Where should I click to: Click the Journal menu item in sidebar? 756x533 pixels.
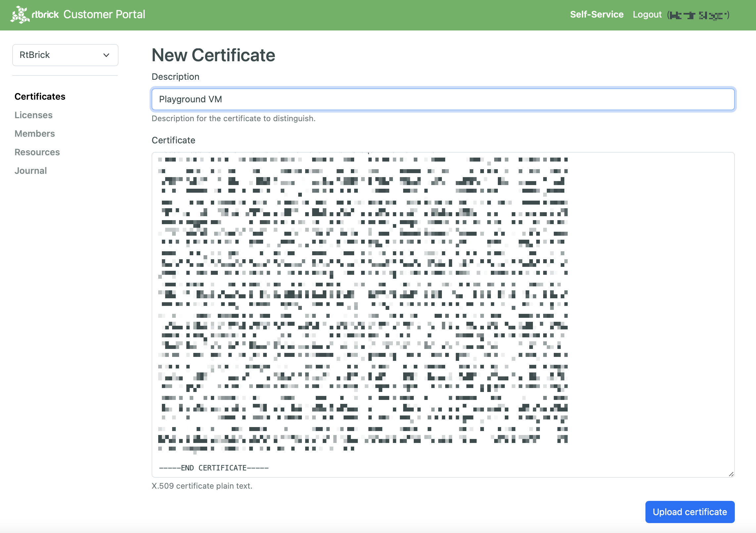point(31,170)
